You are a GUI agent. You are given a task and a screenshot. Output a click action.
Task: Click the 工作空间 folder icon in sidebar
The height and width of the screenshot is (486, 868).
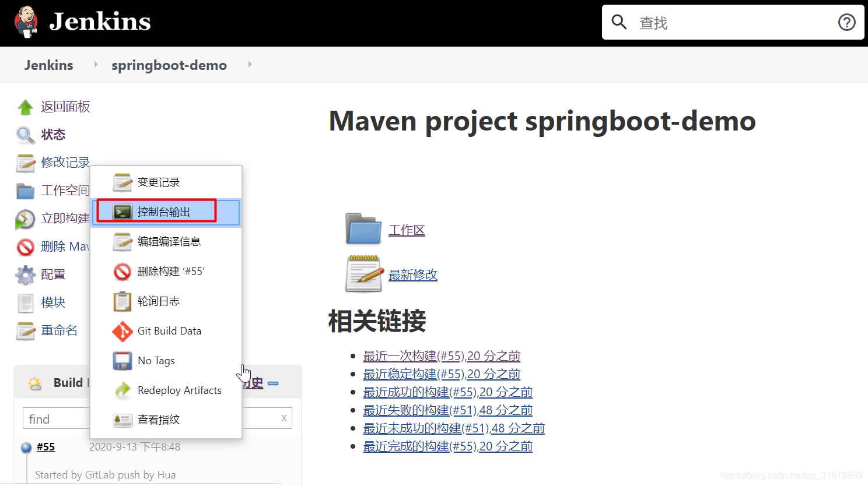coord(25,191)
